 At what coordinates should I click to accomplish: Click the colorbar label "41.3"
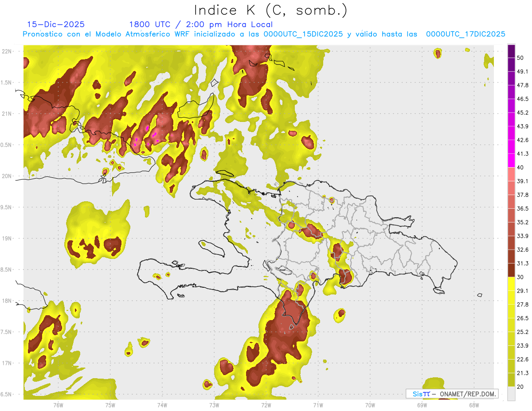[x=523, y=154]
